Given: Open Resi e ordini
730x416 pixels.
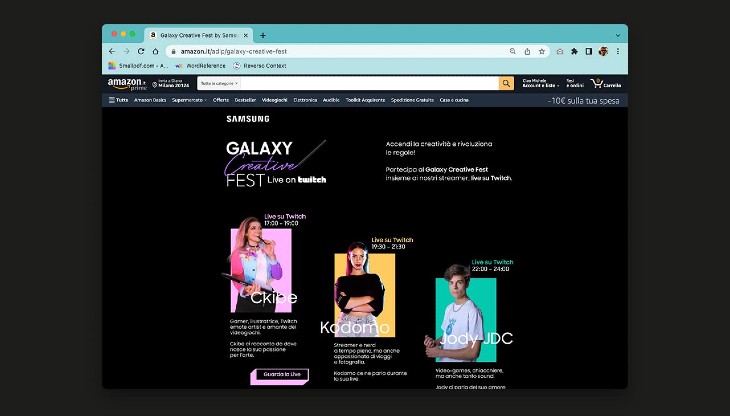Looking at the screenshot, I should point(575,83).
